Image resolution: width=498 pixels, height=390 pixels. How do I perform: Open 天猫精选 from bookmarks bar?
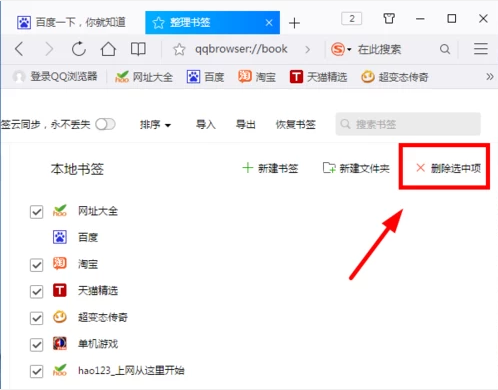[x=318, y=77]
